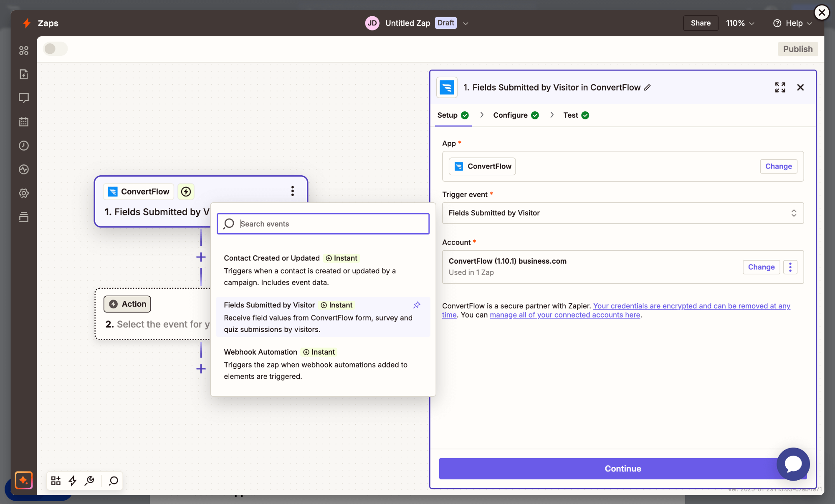Click Change button for the account
835x504 pixels.
[x=761, y=267]
